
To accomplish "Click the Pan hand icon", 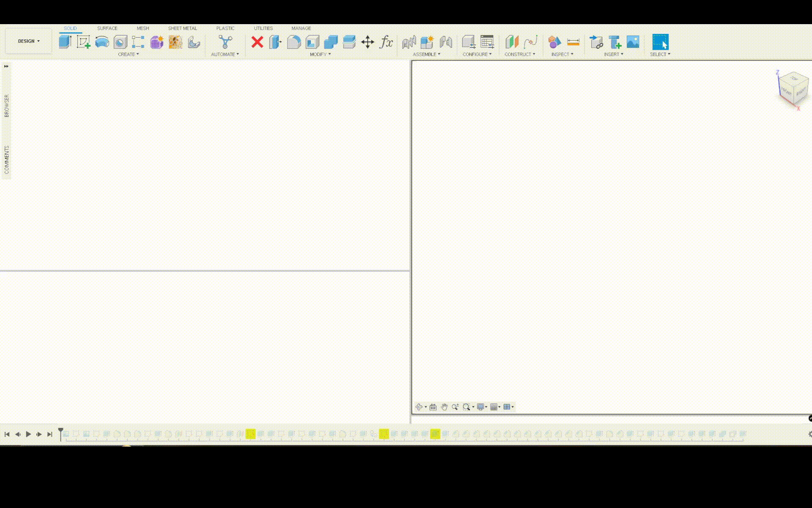I will click(x=444, y=407).
